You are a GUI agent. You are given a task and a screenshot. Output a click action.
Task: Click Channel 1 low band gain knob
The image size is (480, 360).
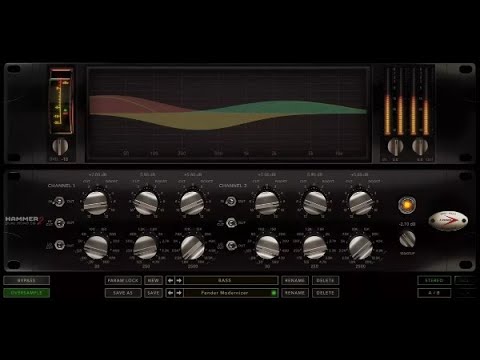96,203
